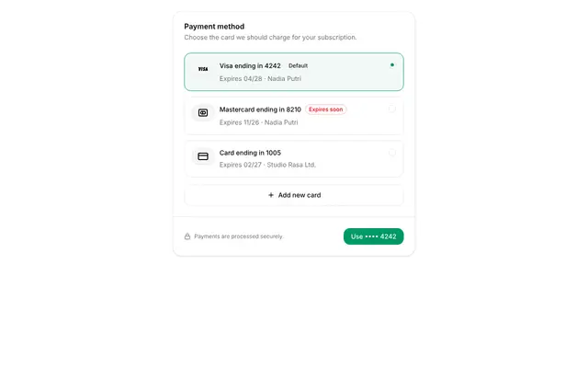Click the padlock security icon
This screenshot has width=588, height=368.
click(x=187, y=236)
